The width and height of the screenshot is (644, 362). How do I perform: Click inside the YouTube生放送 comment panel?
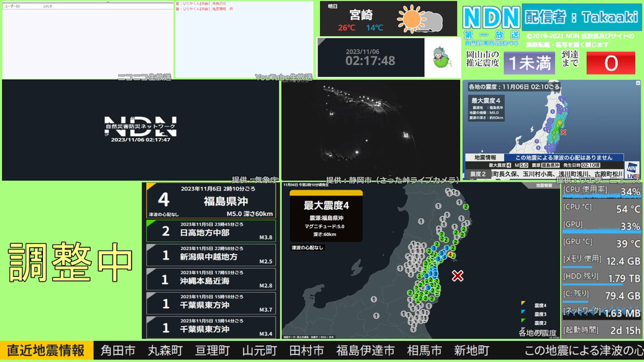click(x=244, y=40)
